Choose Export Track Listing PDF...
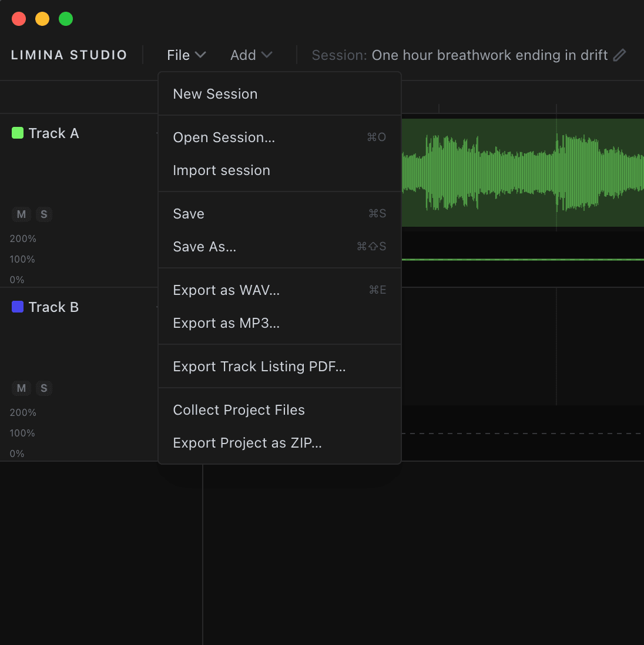 coord(280,367)
